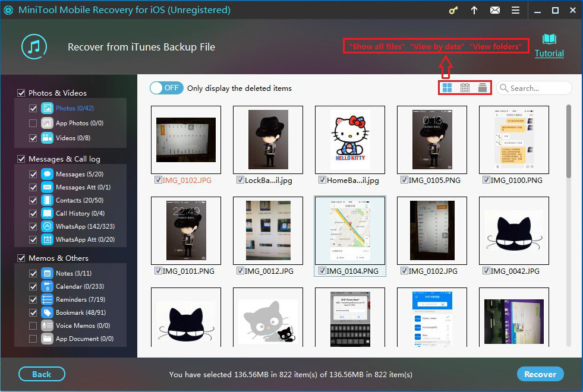Click the Messages bubble icon
The width and height of the screenshot is (583, 392).
47,174
